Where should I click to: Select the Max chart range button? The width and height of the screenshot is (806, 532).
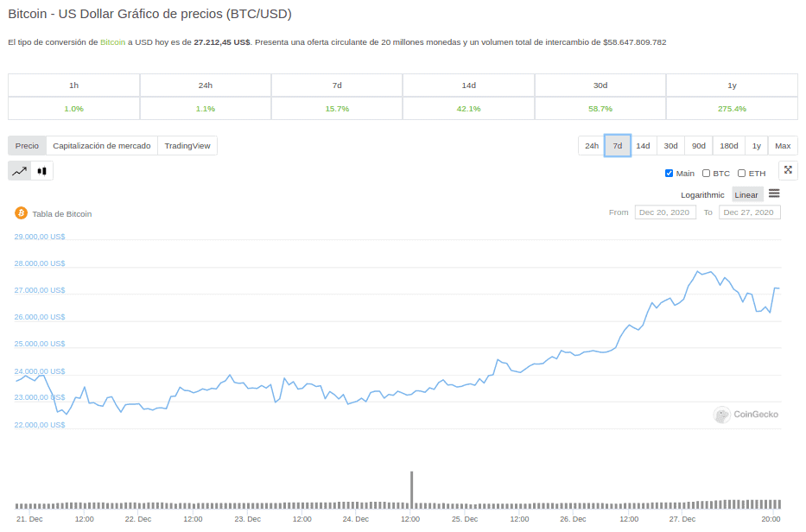783,145
